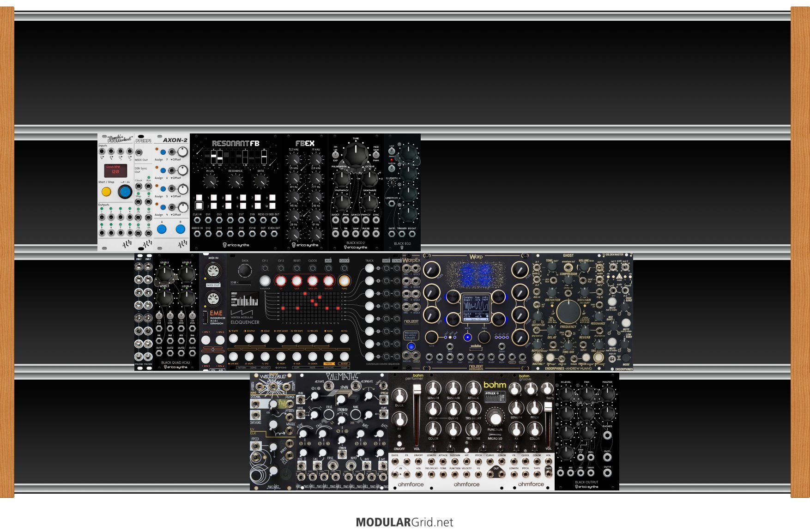Click the blue B button on AXON-2
The height and width of the screenshot is (532, 810).
point(181,229)
